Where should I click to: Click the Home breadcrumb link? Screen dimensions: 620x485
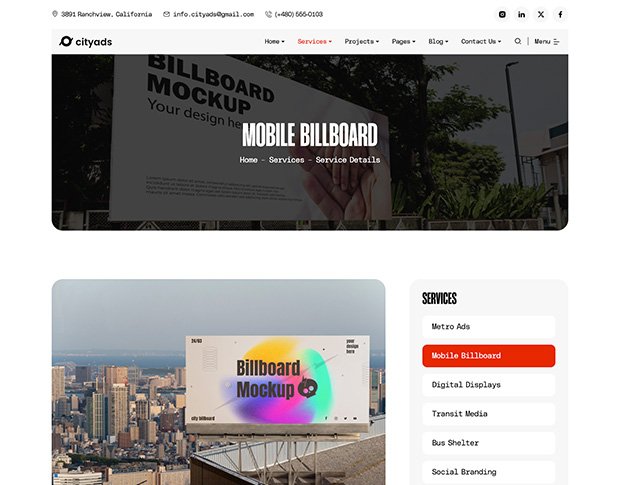[249, 160]
